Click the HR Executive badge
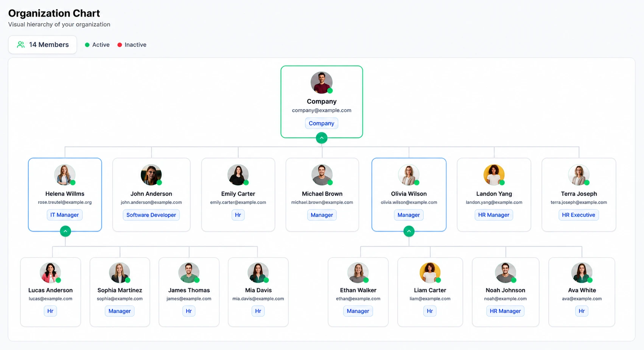644x350 pixels. [579, 215]
